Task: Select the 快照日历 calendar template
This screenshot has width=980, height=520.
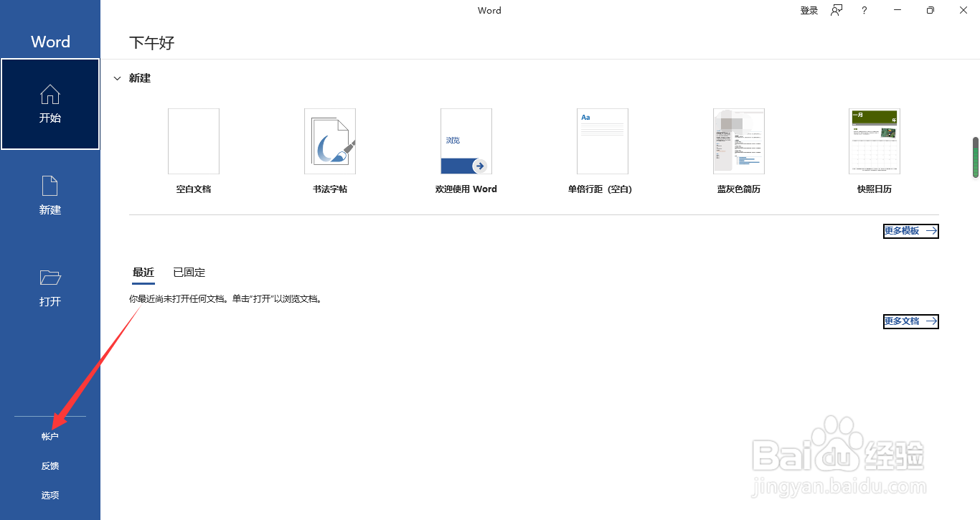Action: [875, 151]
